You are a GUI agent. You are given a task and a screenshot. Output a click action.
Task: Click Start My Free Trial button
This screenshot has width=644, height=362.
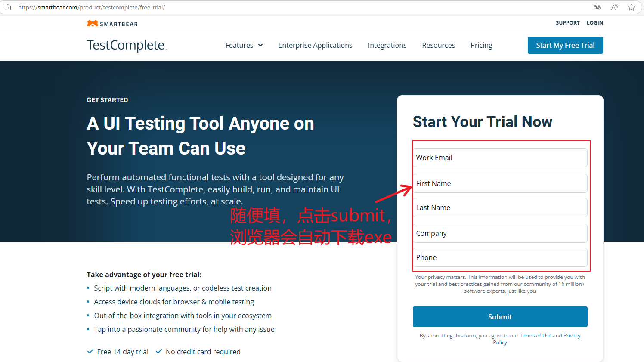click(565, 45)
